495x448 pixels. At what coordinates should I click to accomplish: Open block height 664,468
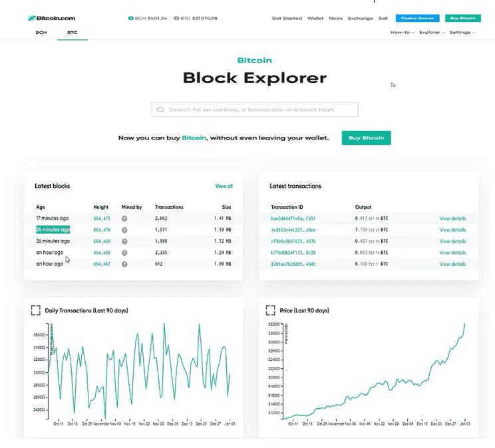pos(102,253)
